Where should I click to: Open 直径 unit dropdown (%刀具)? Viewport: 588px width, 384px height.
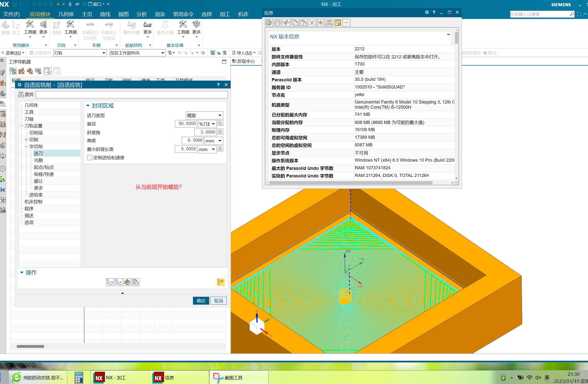[207, 123]
